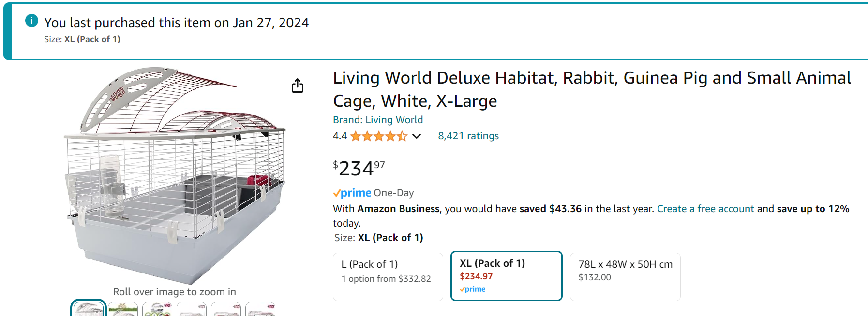The image size is (868, 316).
Task: Select the XL (Pack of 1) size
Action: coord(506,275)
